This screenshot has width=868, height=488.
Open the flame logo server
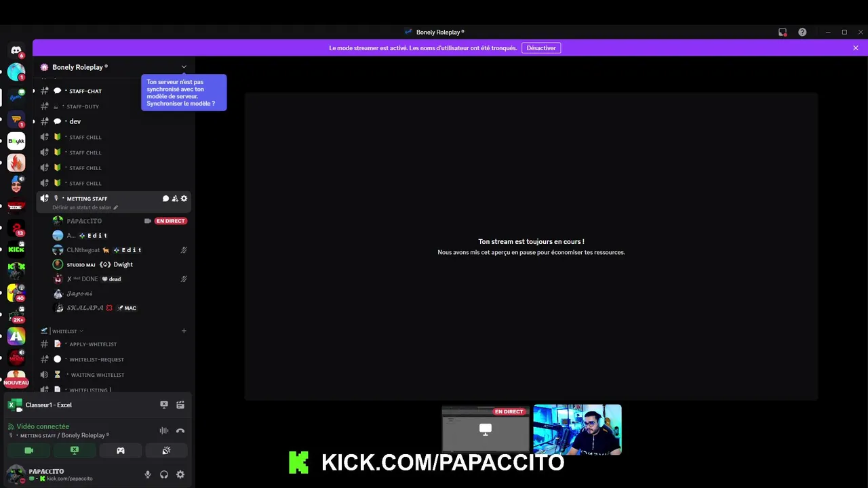click(x=16, y=163)
